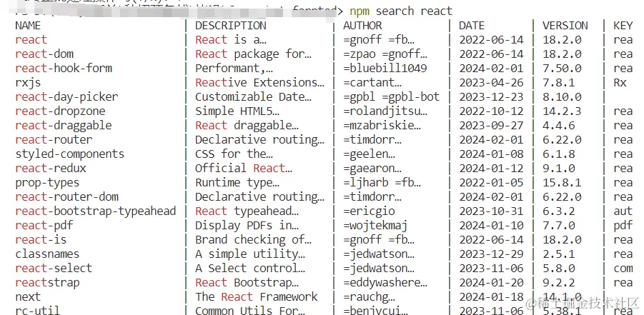Image resolution: width=644 pixels, height=315 pixels.
Task: Click author '=rauchg…'
Action: [x=370, y=296]
